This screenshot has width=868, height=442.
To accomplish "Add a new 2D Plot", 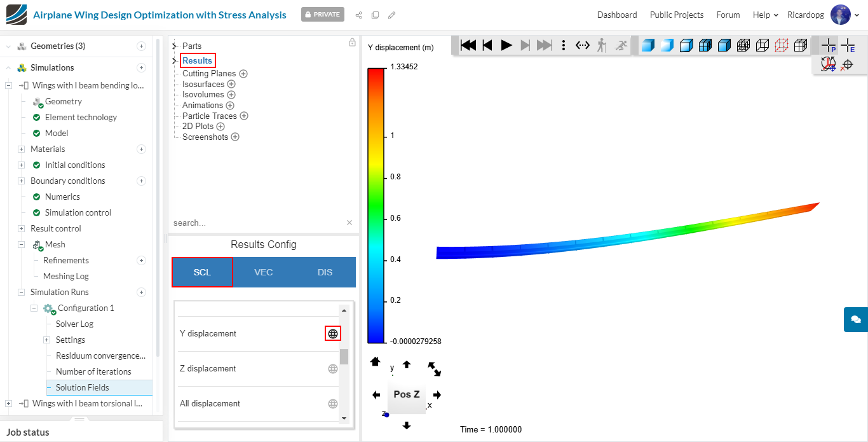I will [220, 127].
